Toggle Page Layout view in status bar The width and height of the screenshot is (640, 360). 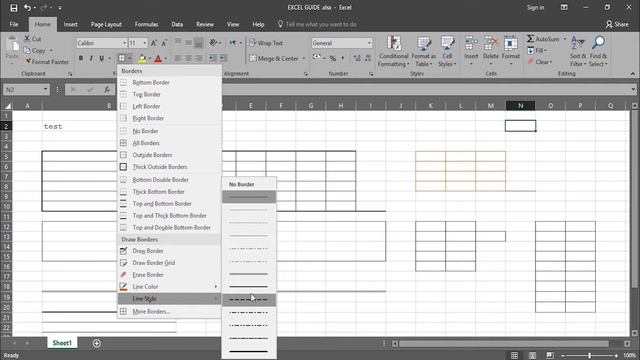pyautogui.click(x=532, y=355)
